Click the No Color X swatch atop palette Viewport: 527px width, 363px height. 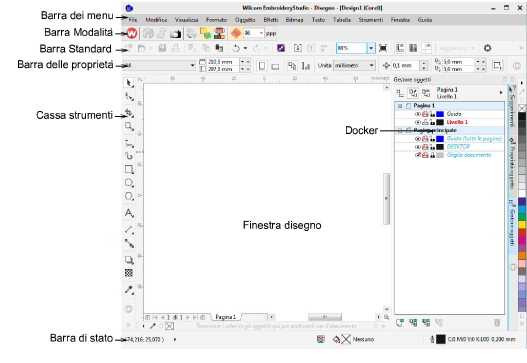click(522, 108)
